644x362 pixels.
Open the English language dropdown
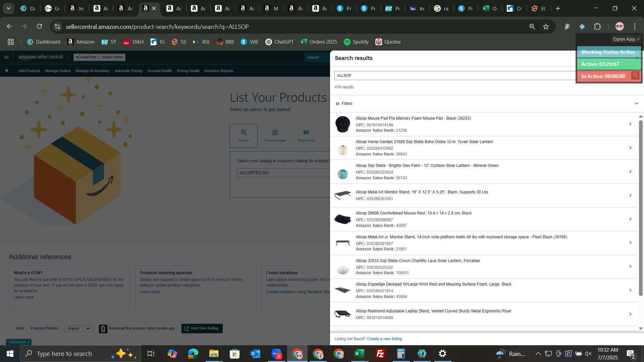click(x=78, y=328)
